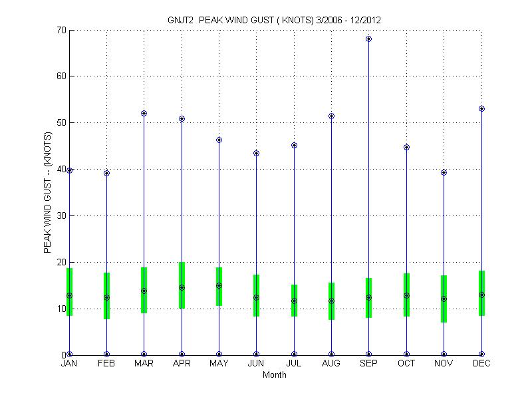Screen dimensions: 532x399
Task: Click the FEB mean marker in green bar
Action: coord(107,297)
